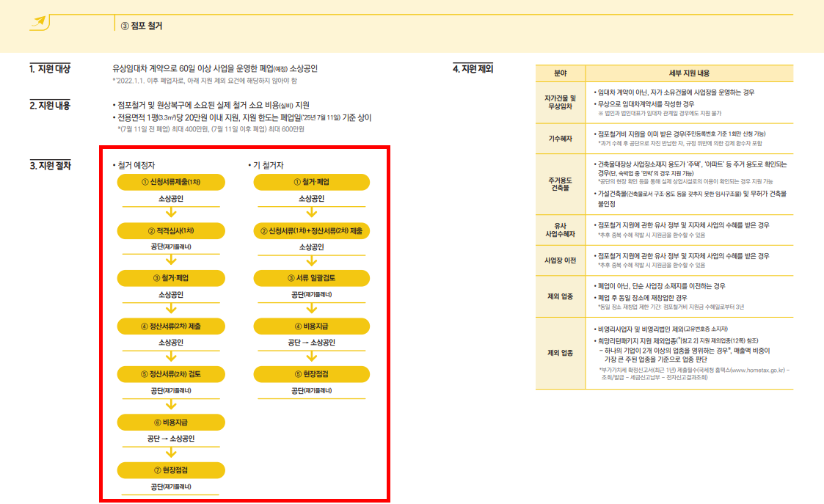Click the 철거 예정자 column label
The width and height of the screenshot is (824, 504).
(134, 165)
